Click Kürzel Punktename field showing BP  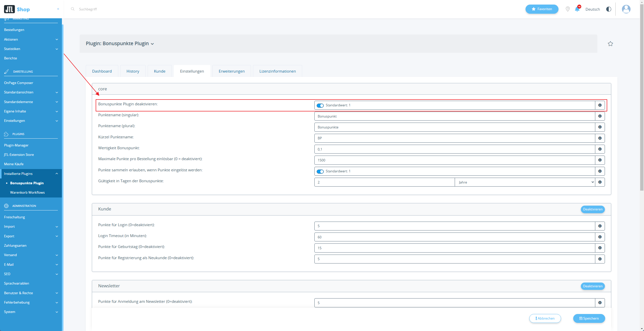[455, 138]
